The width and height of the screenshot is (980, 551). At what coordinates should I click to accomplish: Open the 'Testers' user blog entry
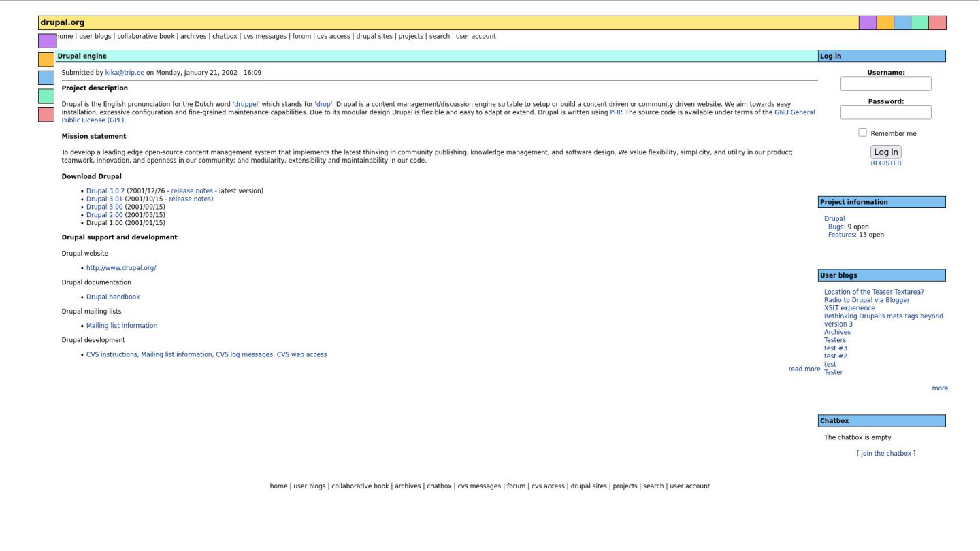click(x=835, y=340)
